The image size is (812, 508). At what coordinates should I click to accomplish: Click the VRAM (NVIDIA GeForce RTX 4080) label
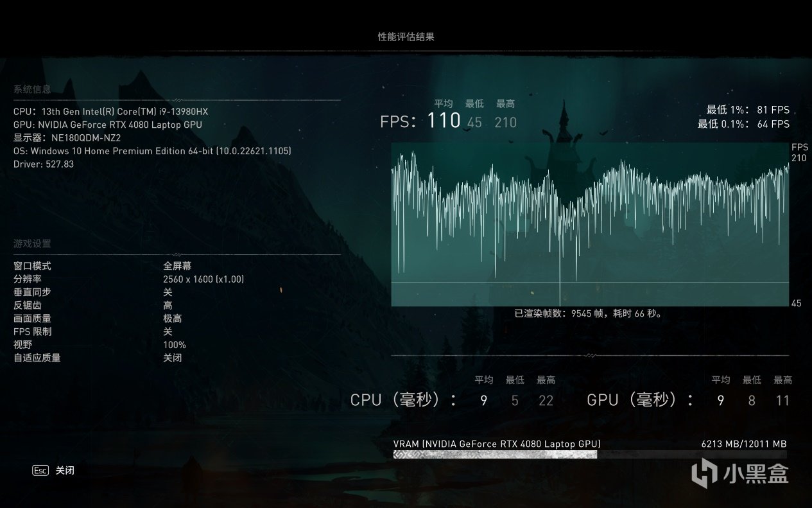(497, 444)
